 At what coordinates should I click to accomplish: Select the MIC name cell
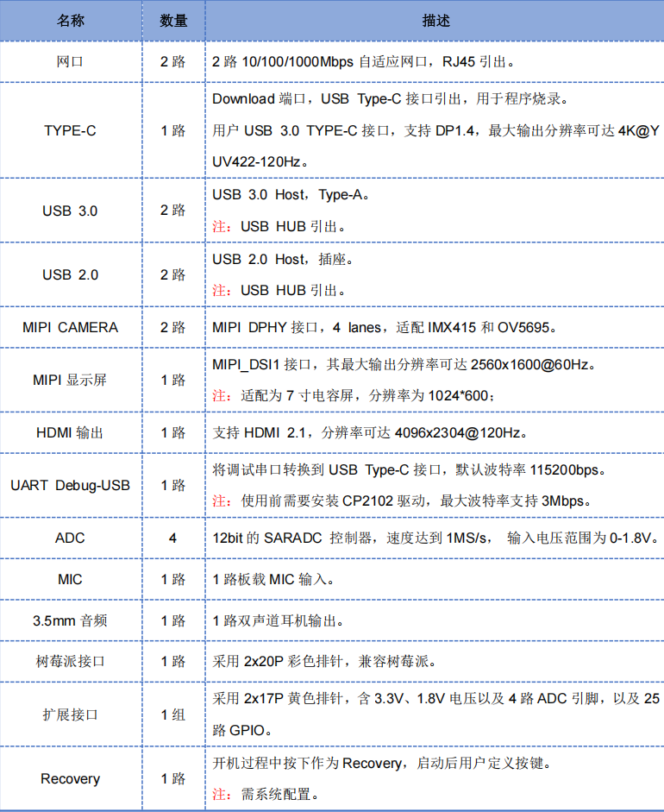(71, 579)
